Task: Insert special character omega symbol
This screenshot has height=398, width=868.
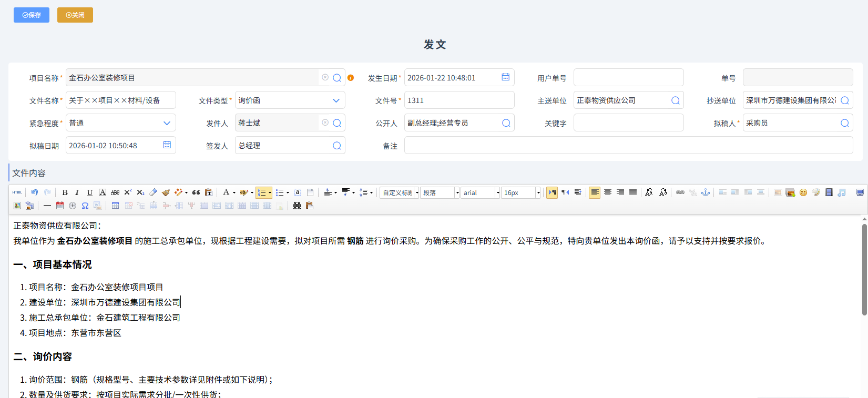Action: tap(85, 206)
